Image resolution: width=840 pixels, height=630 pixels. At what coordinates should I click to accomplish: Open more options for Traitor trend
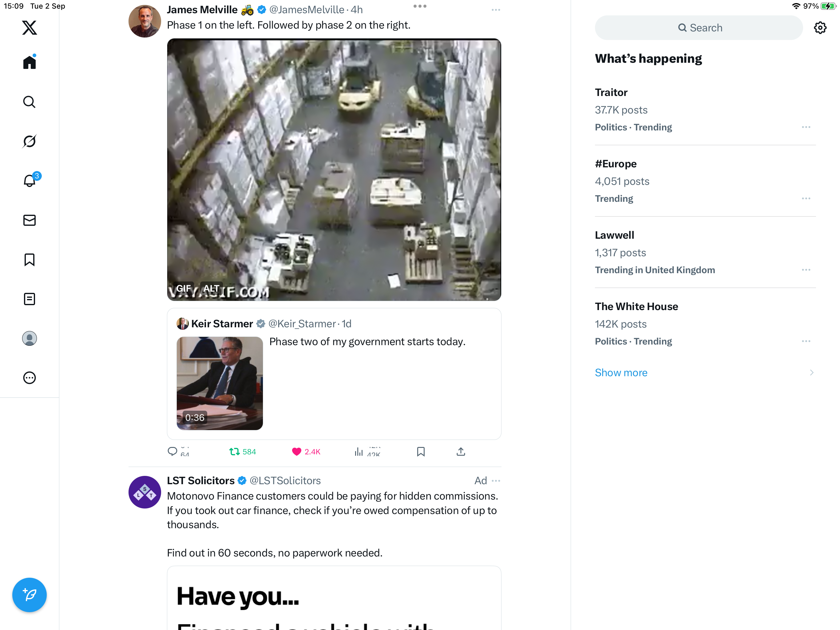[x=806, y=127]
